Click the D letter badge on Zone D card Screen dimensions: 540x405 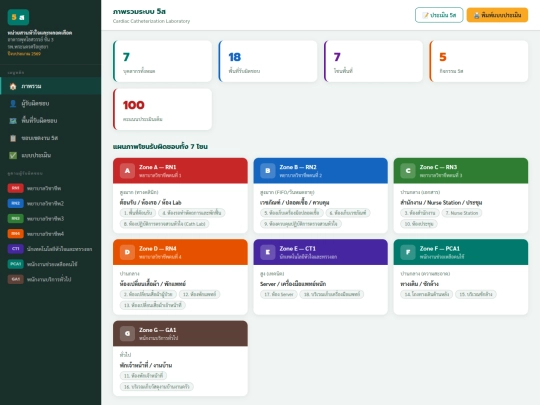click(127, 252)
